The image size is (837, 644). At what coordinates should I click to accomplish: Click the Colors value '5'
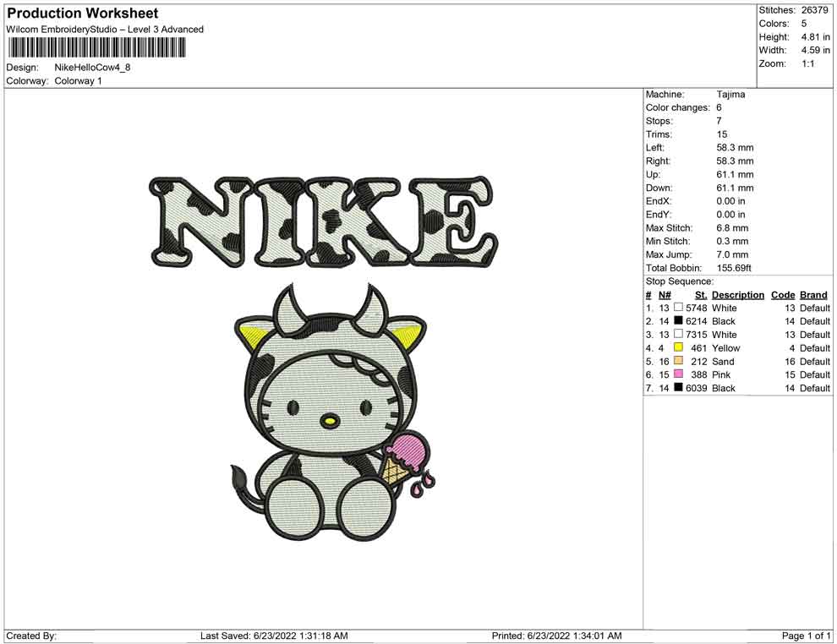(804, 24)
